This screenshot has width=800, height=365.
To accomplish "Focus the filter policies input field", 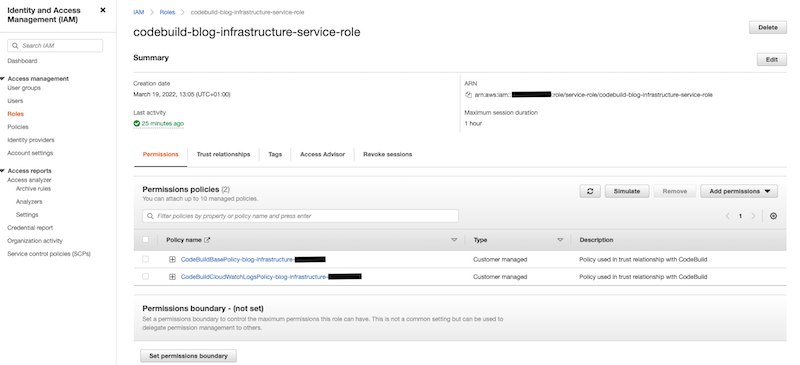I will coord(301,216).
